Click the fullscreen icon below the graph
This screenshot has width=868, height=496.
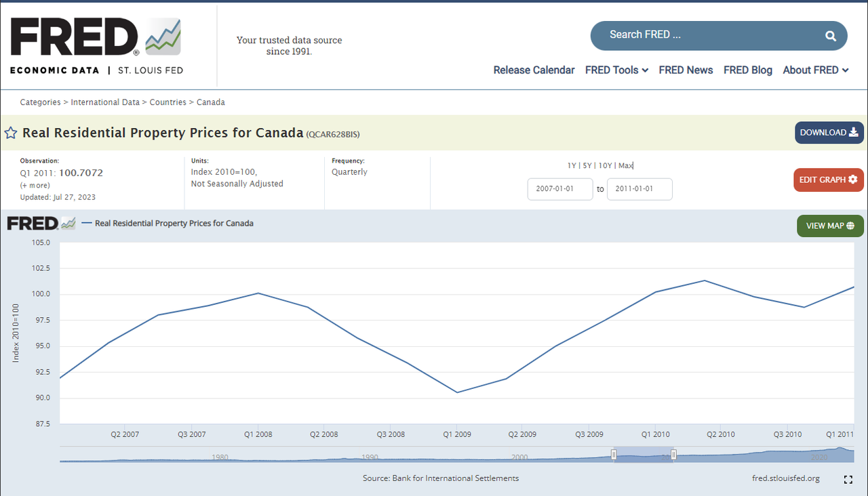coord(848,480)
